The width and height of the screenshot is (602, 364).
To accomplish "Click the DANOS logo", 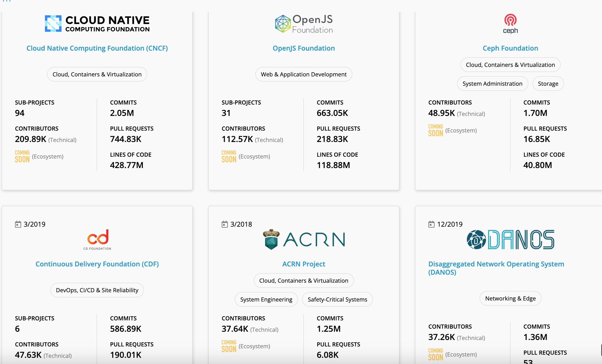I will pyautogui.click(x=510, y=240).
